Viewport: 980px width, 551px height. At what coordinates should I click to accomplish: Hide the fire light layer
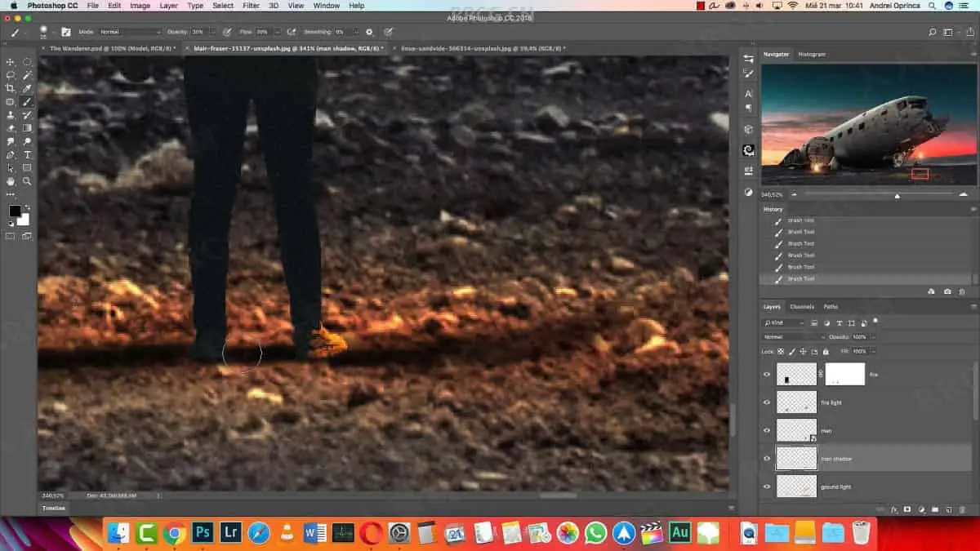click(767, 402)
